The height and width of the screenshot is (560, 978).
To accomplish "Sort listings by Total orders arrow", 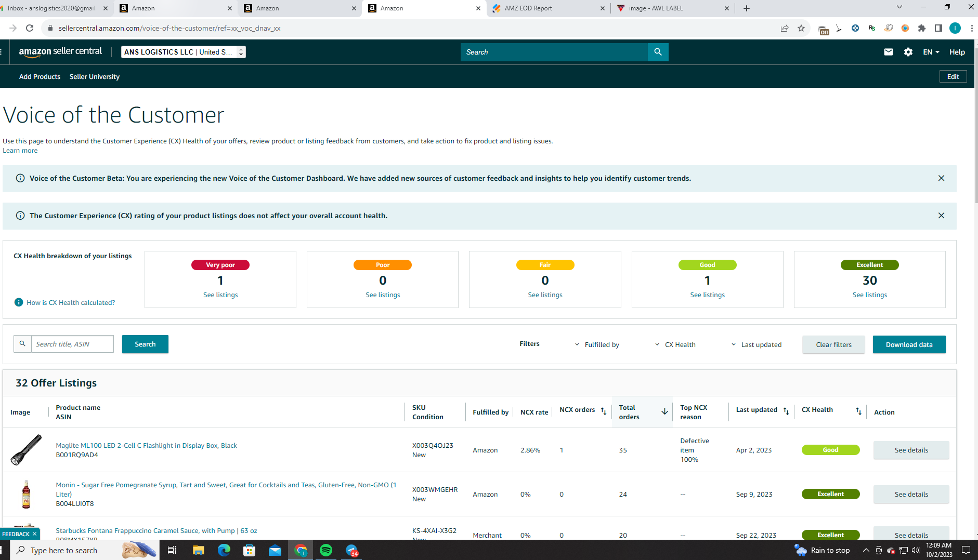I will (x=664, y=411).
